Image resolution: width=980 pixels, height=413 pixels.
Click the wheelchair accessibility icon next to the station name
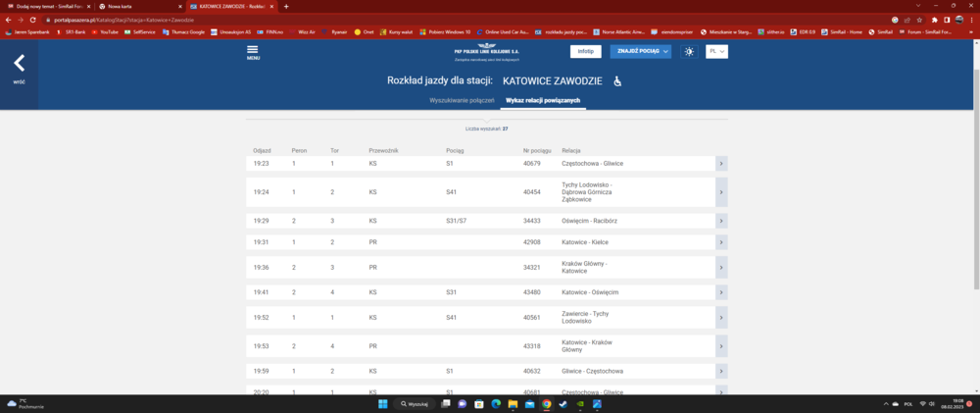[x=617, y=81]
